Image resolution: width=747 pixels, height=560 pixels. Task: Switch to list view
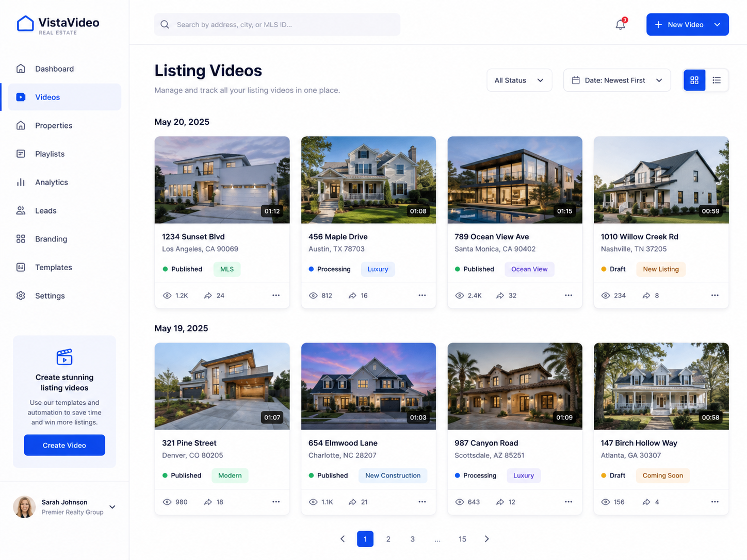[717, 80]
